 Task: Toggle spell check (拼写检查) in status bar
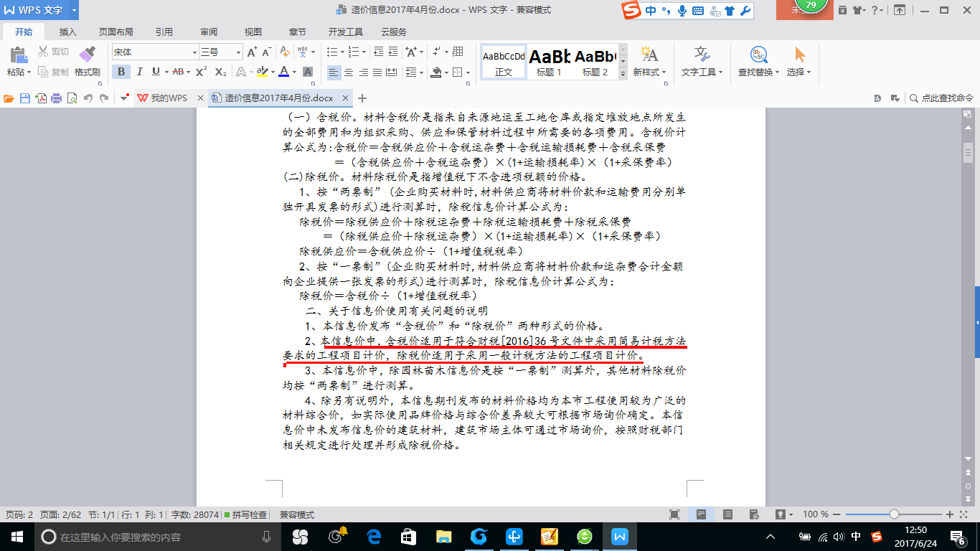(245, 515)
